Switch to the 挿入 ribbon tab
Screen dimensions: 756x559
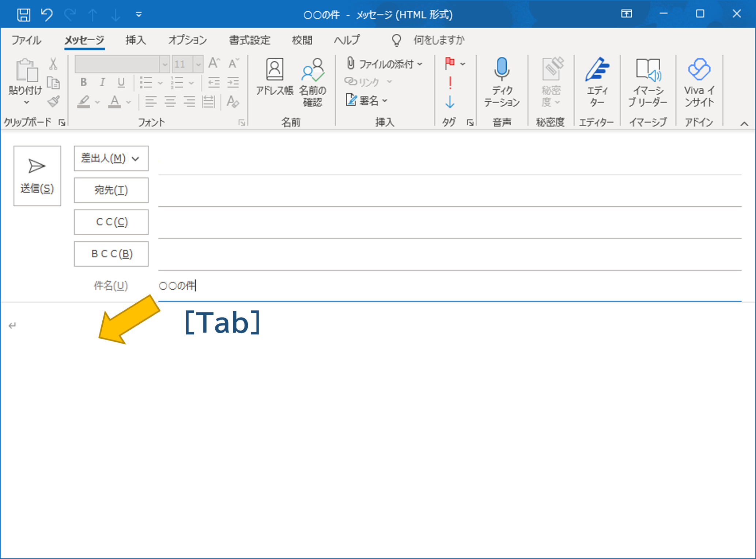click(136, 40)
